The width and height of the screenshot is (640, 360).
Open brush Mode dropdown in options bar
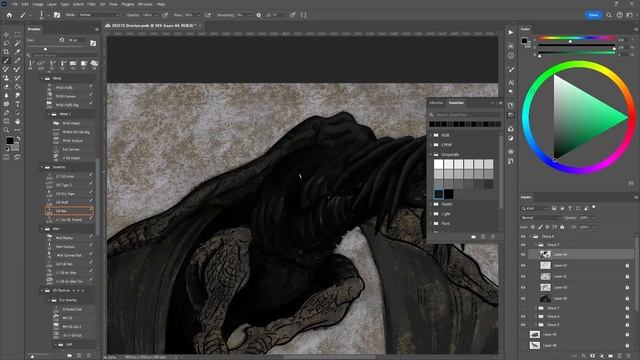tap(99, 15)
